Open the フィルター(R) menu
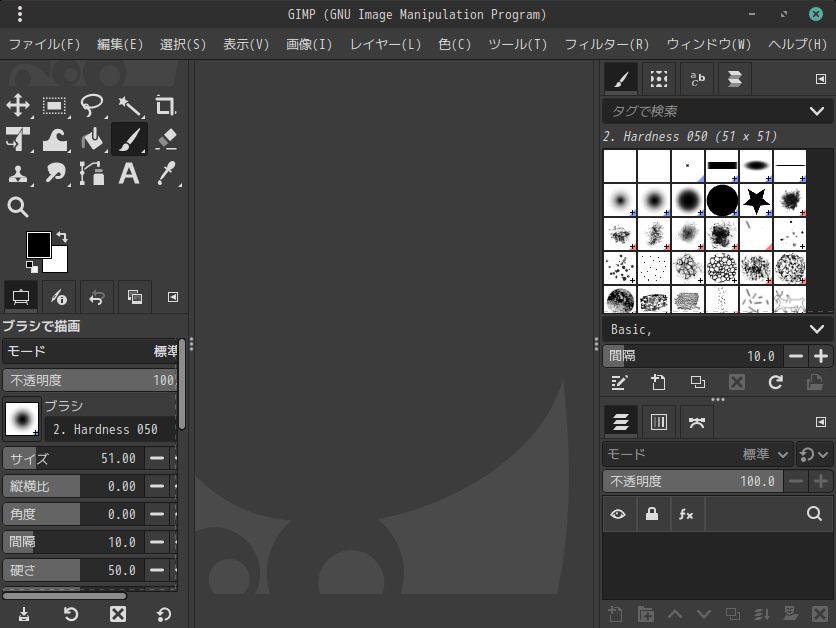Image resolution: width=836 pixels, height=628 pixels. click(x=606, y=44)
